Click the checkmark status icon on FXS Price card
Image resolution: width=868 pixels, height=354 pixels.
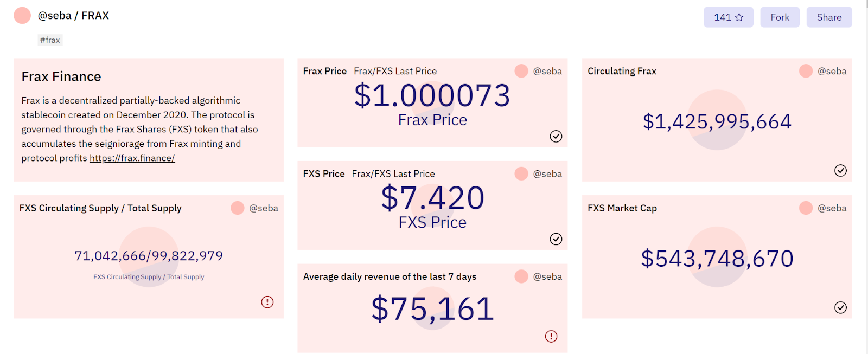click(x=556, y=239)
